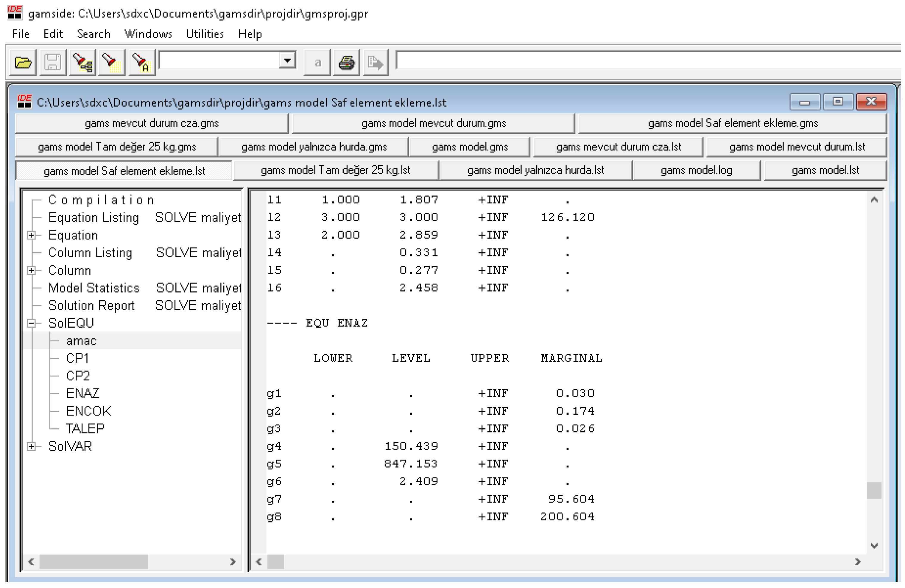Switch to gams model.log tab
Screen dimensions: 905x588
click(696, 170)
